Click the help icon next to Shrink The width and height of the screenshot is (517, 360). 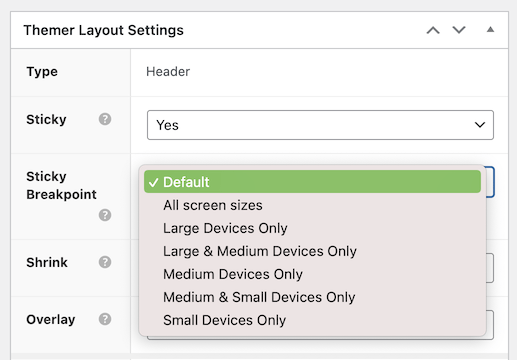105,262
